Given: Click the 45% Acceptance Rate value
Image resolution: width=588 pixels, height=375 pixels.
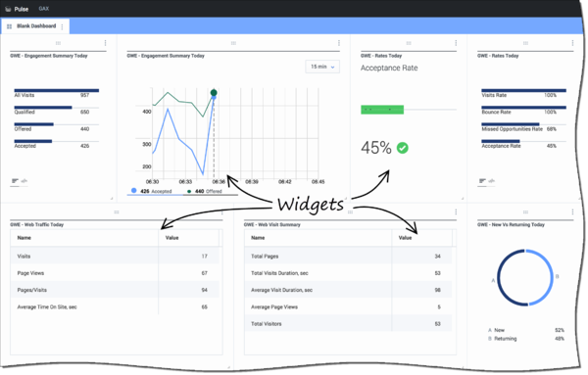Looking at the screenshot, I should [x=376, y=148].
